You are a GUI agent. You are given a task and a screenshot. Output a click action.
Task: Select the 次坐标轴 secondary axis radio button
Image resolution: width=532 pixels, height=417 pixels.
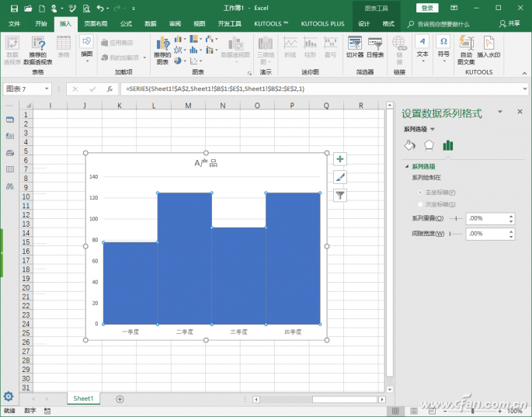[x=421, y=204]
